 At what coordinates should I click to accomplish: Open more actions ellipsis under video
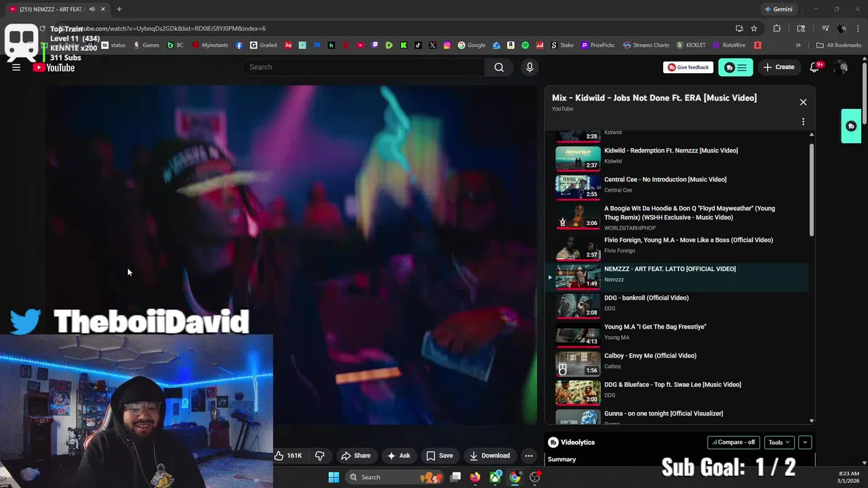pos(529,455)
